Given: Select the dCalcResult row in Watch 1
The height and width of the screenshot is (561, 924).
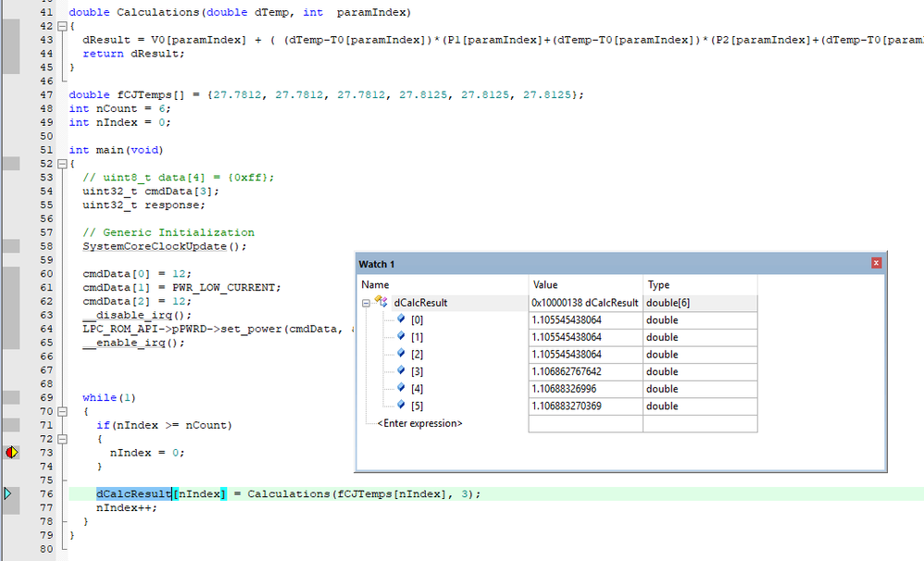Looking at the screenshot, I should click(558, 303).
